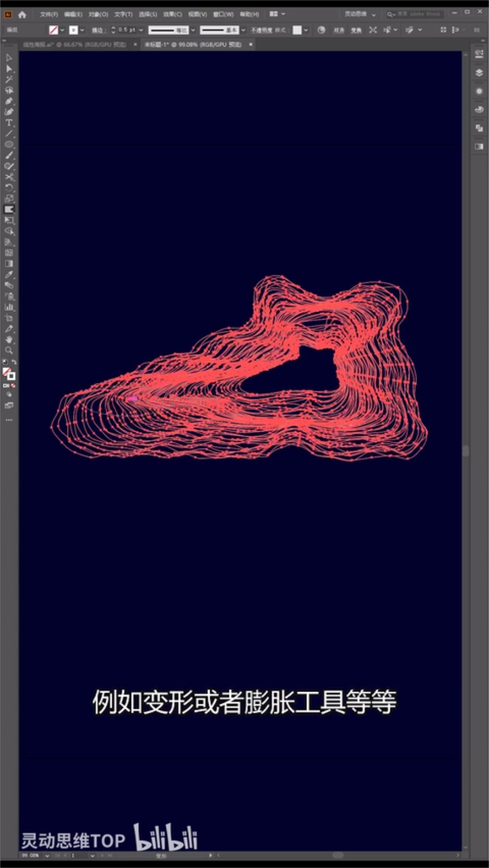This screenshot has width=489, height=868.
Task: Reset to default fill and stroke
Action: pos(5,362)
